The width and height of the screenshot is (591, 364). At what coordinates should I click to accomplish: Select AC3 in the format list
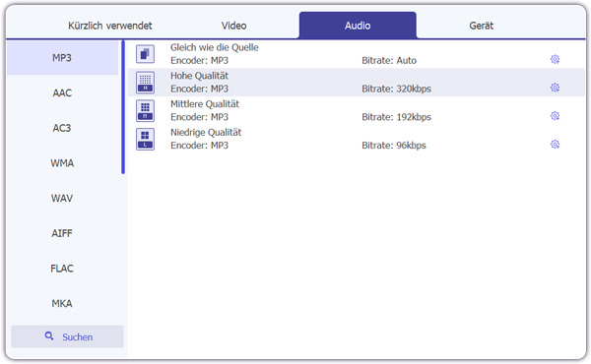point(63,128)
